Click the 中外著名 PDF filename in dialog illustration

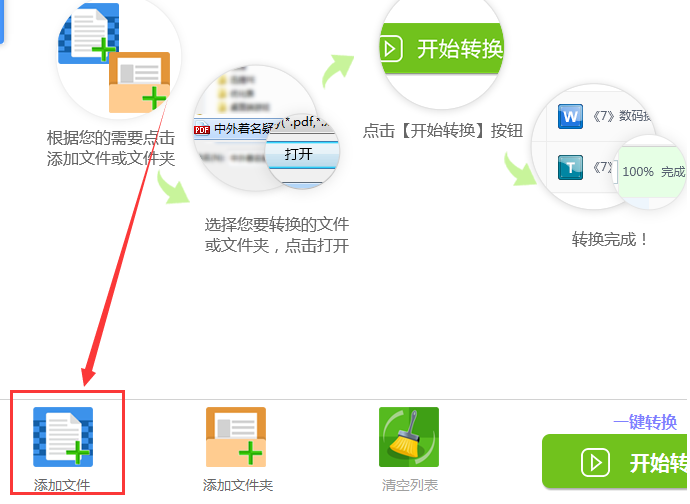pyautogui.click(x=243, y=129)
